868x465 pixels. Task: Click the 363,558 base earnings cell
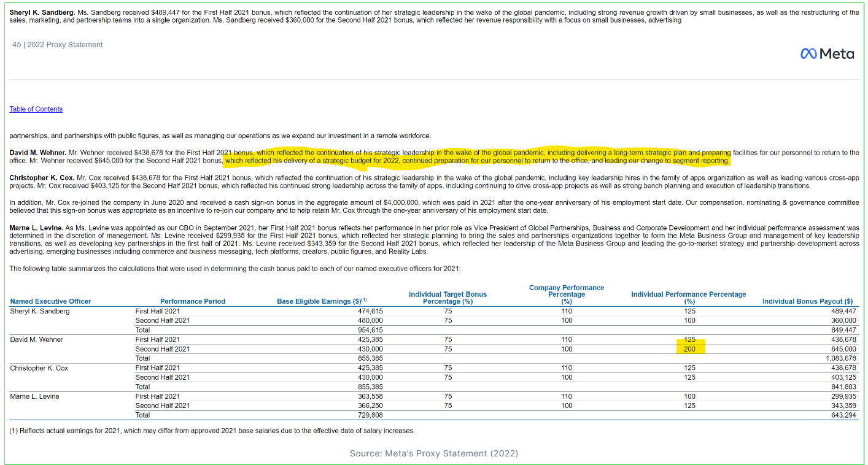(370, 396)
